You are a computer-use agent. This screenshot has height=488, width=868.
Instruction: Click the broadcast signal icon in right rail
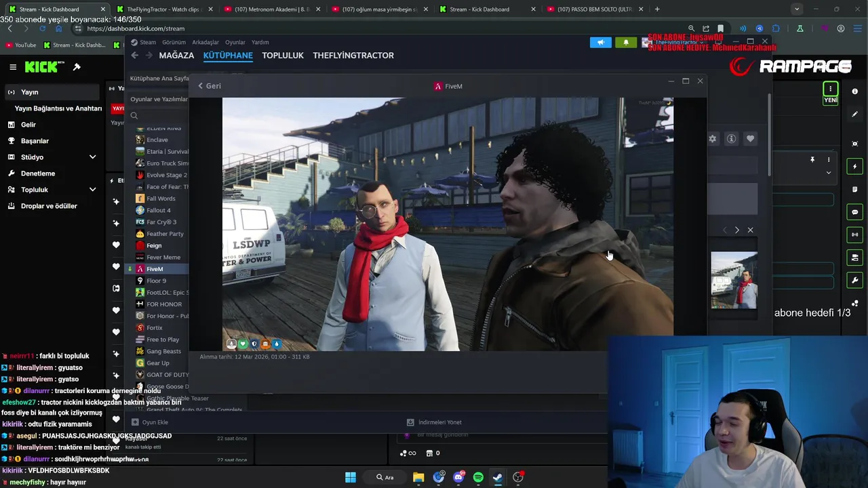855,235
